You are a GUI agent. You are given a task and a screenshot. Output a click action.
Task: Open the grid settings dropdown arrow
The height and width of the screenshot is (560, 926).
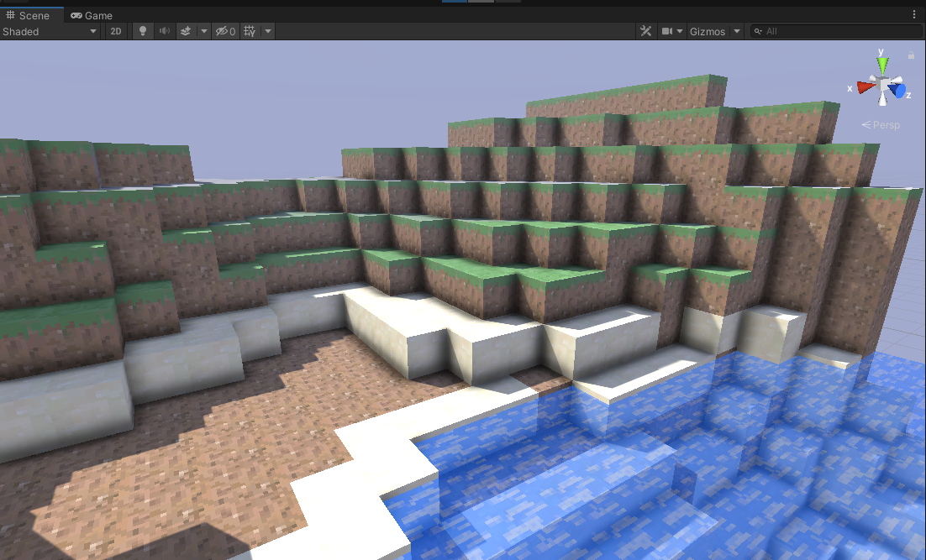tap(267, 31)
